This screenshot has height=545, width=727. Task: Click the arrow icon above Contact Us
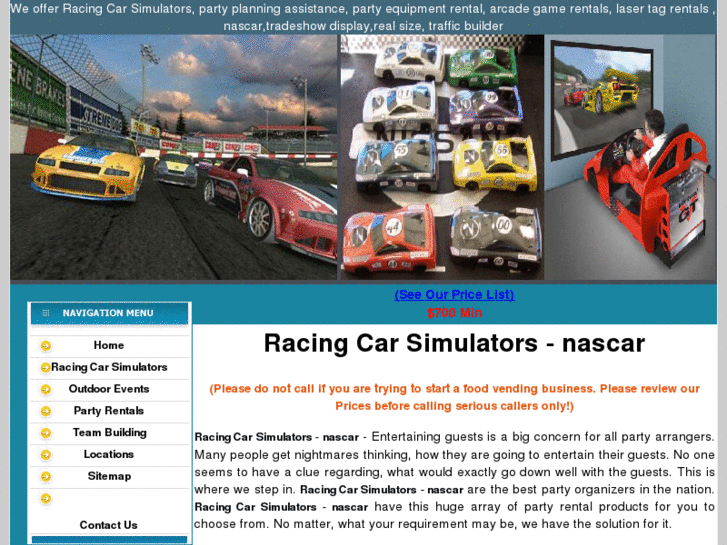45,498
